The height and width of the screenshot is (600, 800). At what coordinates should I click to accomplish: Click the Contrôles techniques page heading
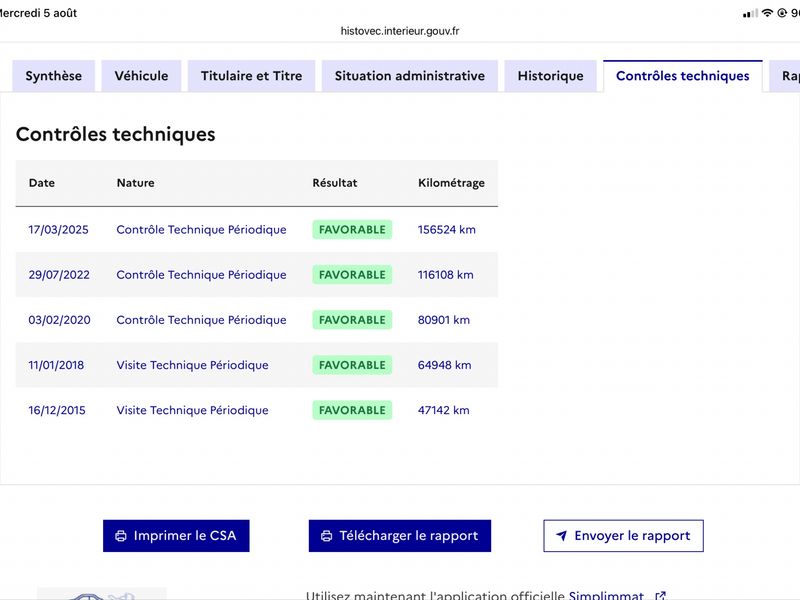pyautogui.click(x=116, y=134)
